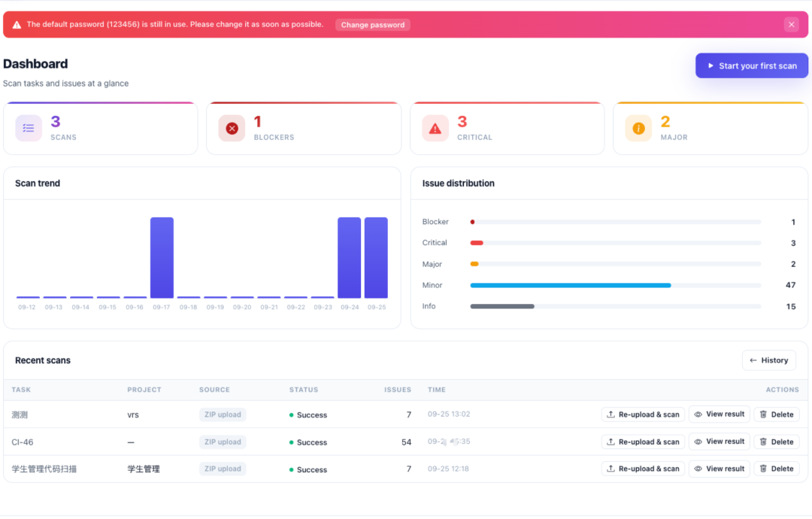Click the Issue distribution panel title

coord(459,184)
